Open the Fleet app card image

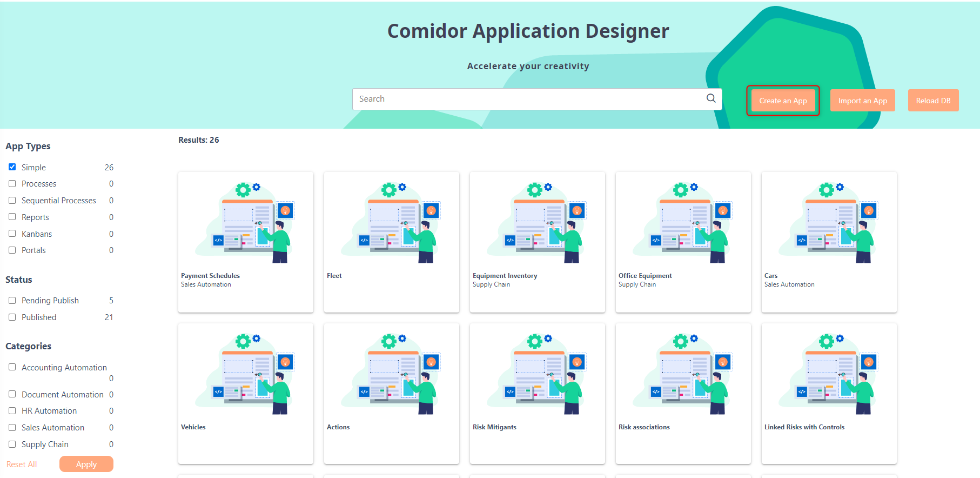click(392, 223)
